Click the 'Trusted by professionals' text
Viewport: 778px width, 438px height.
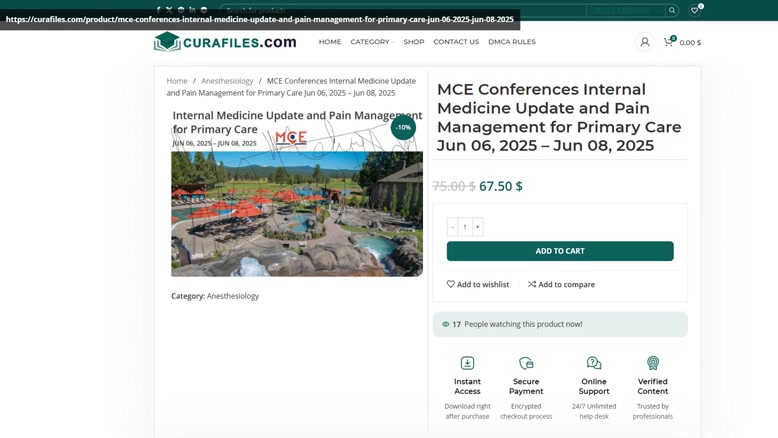click(653, 411)
